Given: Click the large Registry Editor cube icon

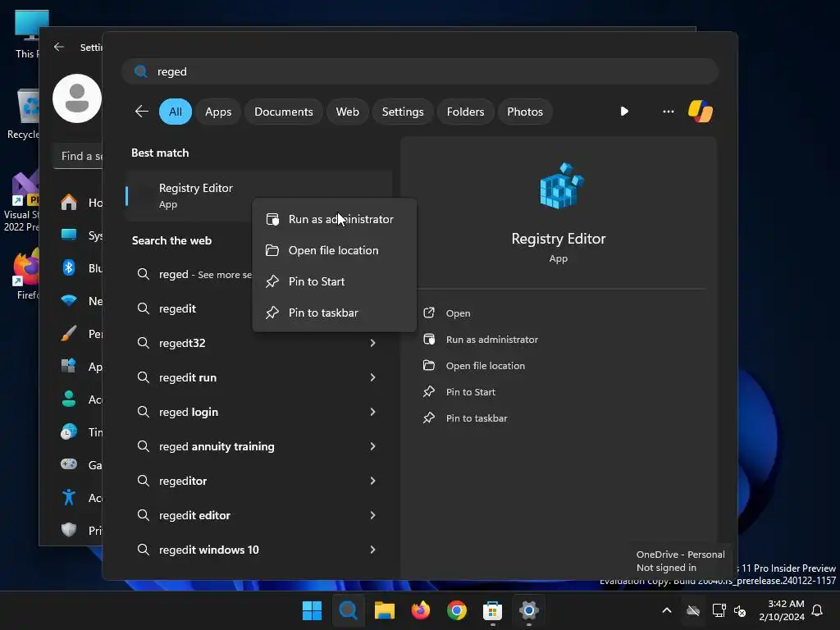Looking at the screenshot, I should pyautogui.click(x=561, y=186).
